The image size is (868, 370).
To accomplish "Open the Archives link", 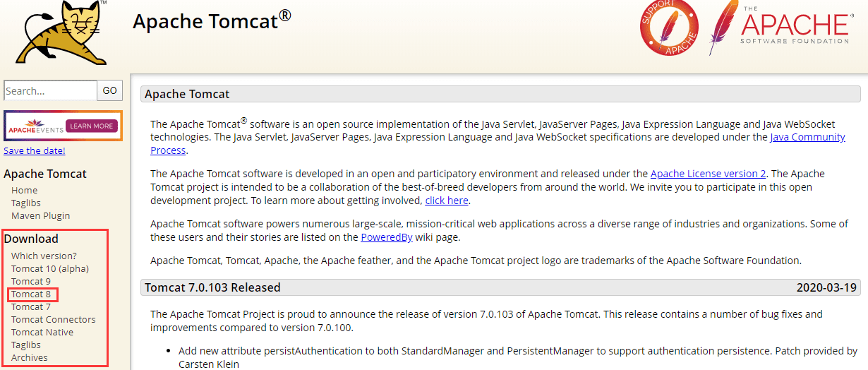I will click(x=30, y=357).
